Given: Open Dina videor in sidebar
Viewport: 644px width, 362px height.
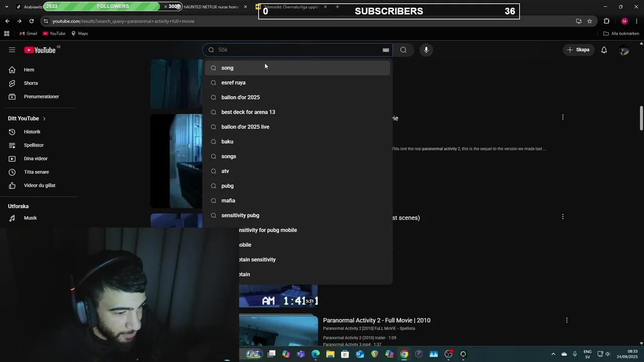Looking at the screenshot, I should 40,159.
